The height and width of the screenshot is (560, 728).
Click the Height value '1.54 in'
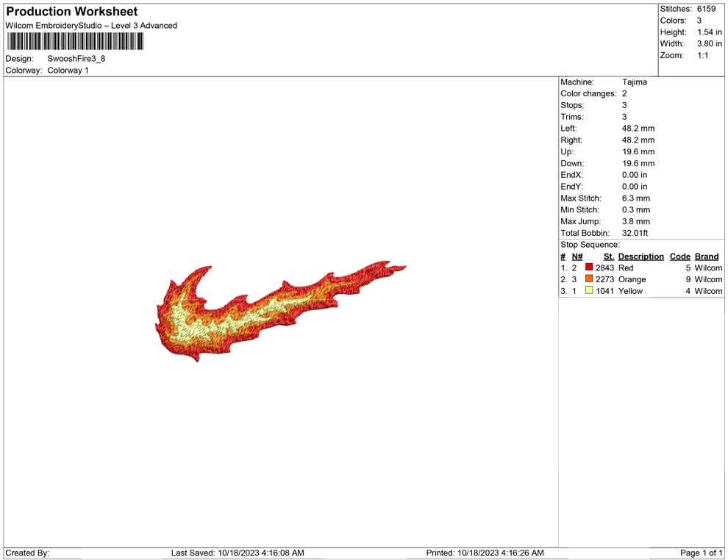[710, 32]
